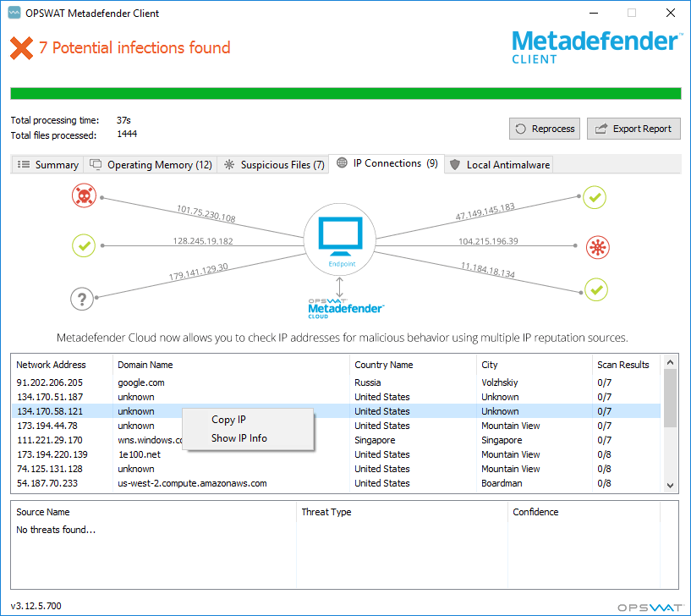
Task: Click the red virus icon for 104.215.196.39
Action: click(x=598, y=247)
